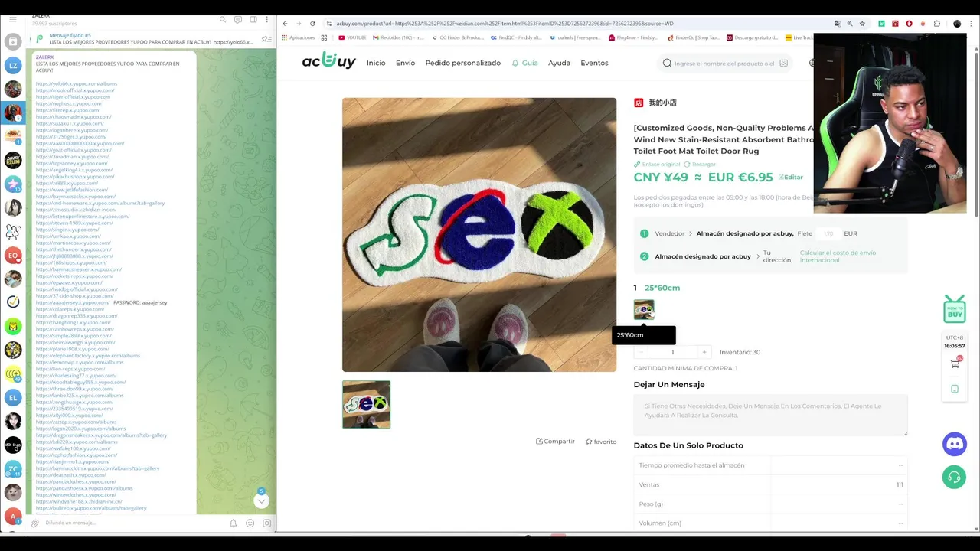Increase quantity with plus button
Image resolution: width=980 pixels, height=551 pixels.
(x=704, y=352)
